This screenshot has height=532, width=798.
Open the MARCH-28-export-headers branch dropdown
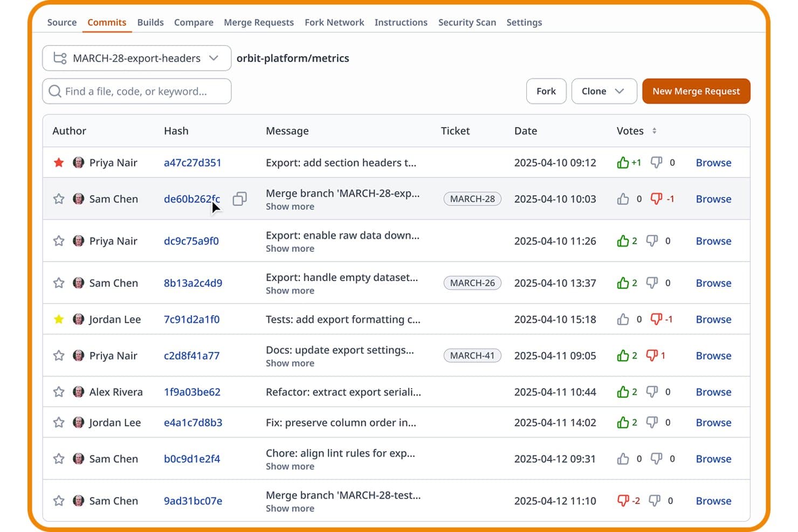137,58
